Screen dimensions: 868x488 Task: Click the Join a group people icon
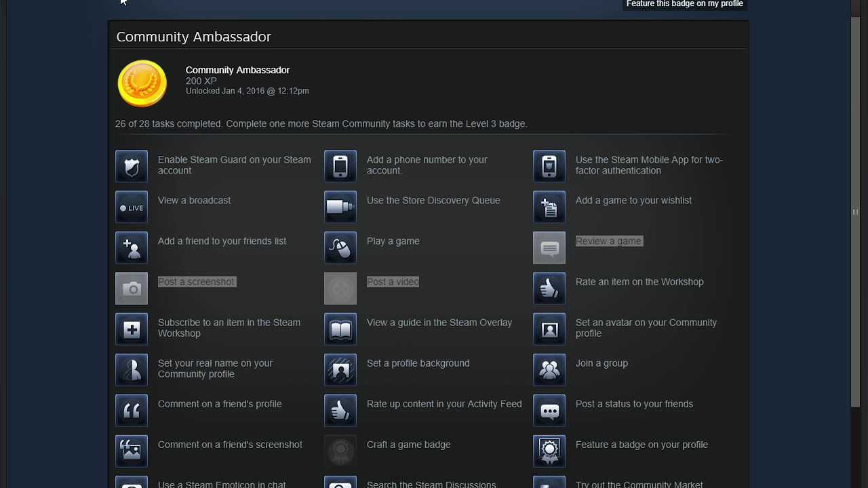(549, 370)
